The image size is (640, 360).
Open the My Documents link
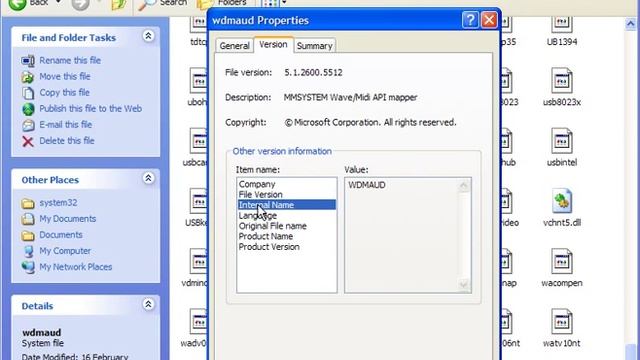click(67, 219)
